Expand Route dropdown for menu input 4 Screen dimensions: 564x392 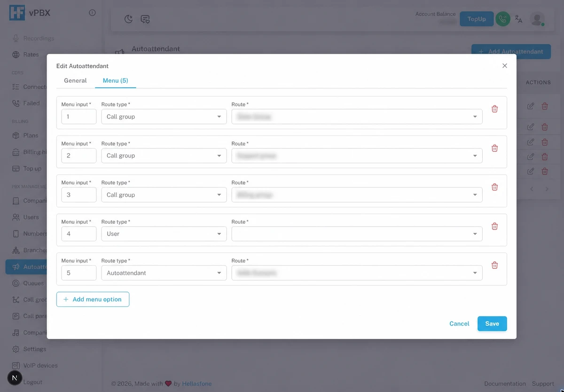click(x=357, y=234)
